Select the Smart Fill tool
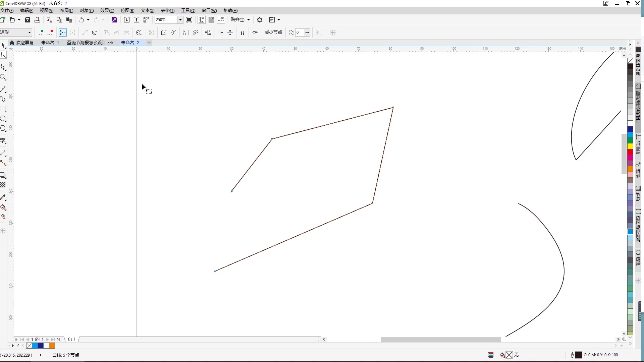Viewport: 644px width, 362px height. pyautogui.click(x=3, y=217)
